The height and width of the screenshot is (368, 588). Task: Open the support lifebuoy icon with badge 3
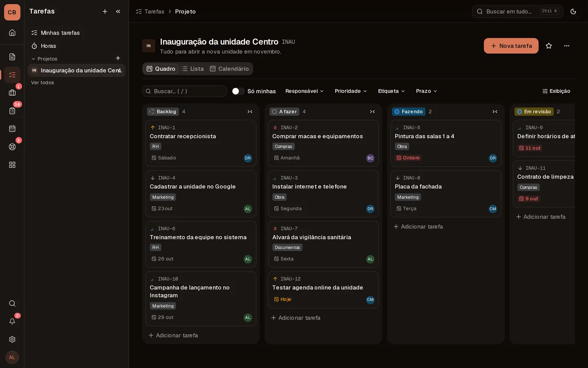click(x=12, y=147)
